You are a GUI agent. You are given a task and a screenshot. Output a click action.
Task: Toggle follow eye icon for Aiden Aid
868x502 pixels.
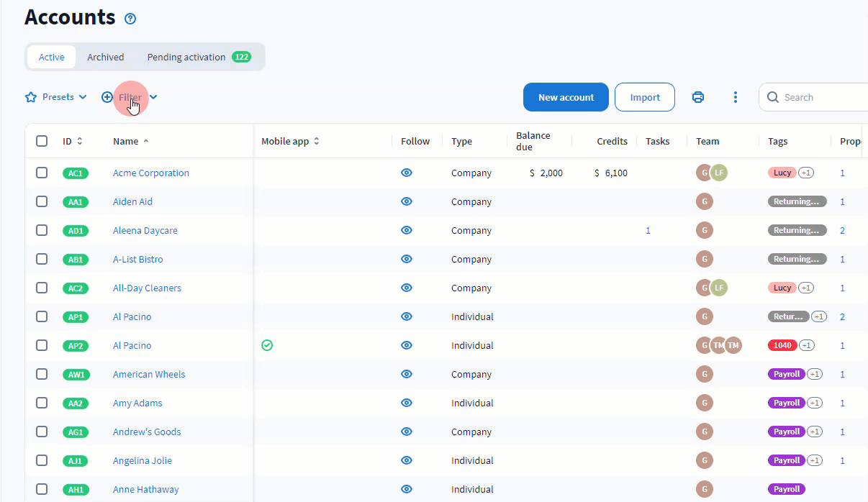tap(407, 201)
